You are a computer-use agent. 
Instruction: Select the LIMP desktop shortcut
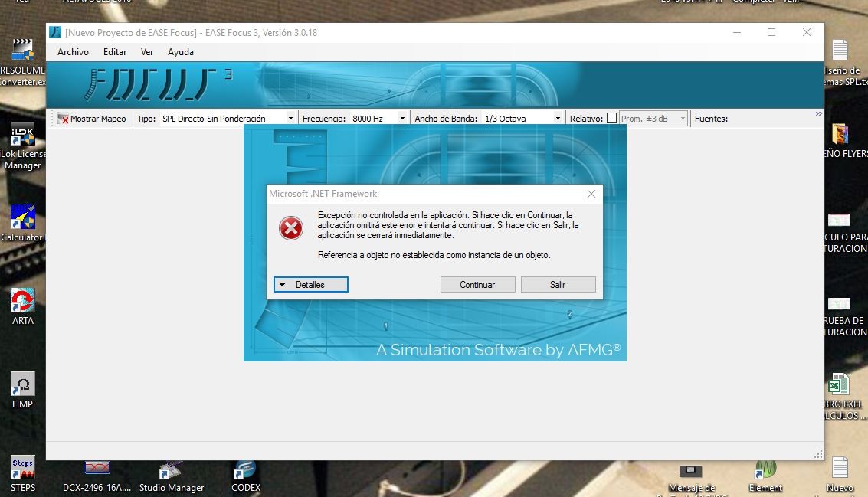[23, 391]
